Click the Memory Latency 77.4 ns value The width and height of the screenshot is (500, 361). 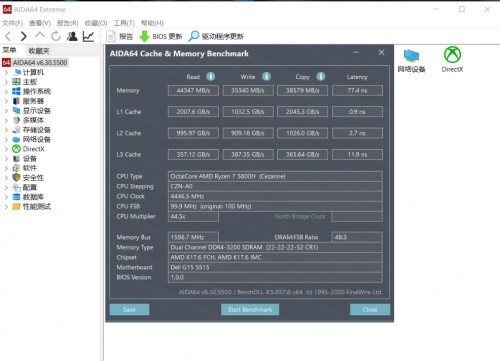[357, 90]
